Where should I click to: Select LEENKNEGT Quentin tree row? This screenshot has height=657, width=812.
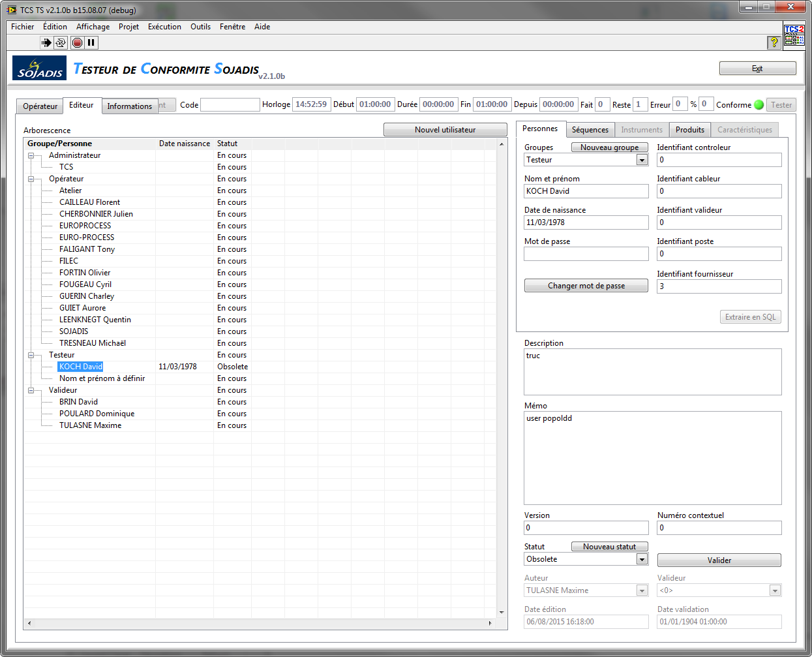tap(95, 320)
